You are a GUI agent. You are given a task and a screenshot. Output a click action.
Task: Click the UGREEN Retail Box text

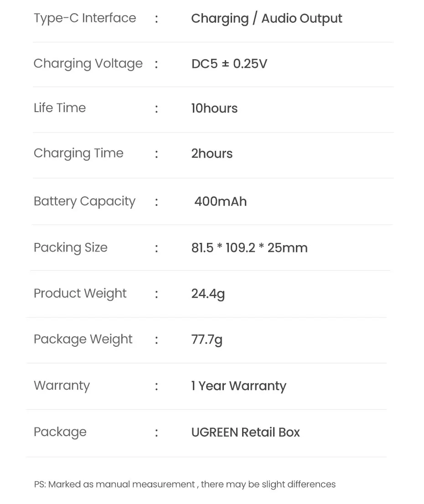coord(245,432)
